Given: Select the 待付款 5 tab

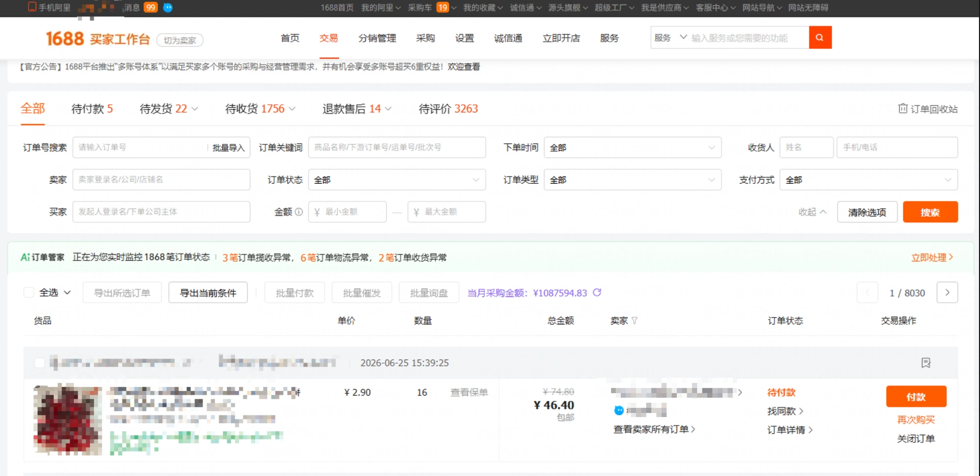Looking at the screenshot, I should tap(92, 109).
